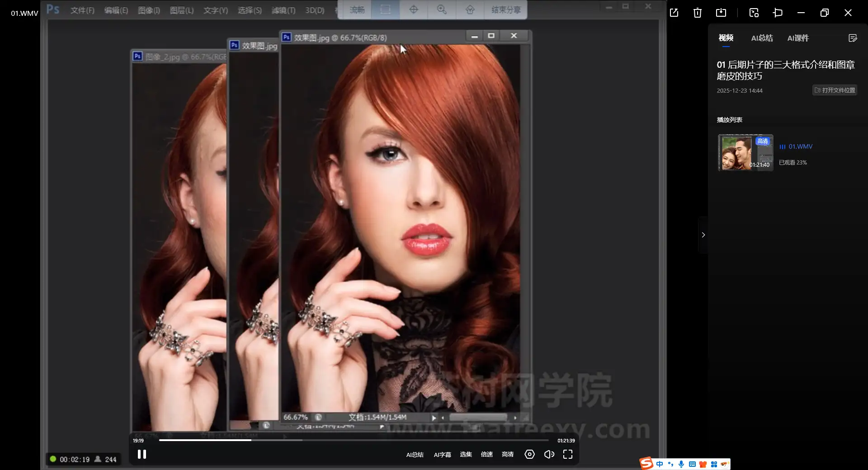Open the 3D(D) menu in Photoshop

pyautogui.click(x=315, y=10)
